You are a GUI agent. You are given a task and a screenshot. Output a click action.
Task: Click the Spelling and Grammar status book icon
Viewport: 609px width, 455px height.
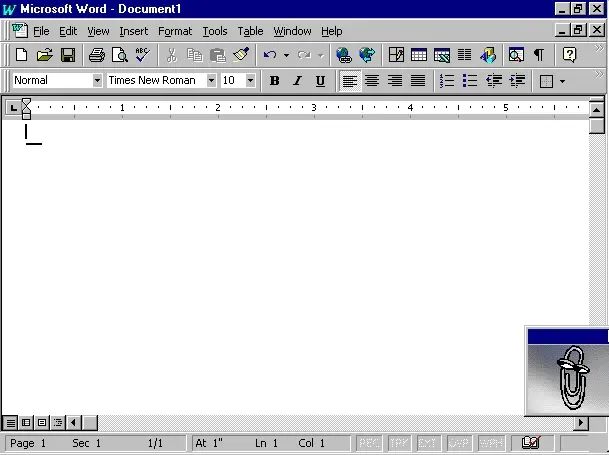(x=531, y=443)
